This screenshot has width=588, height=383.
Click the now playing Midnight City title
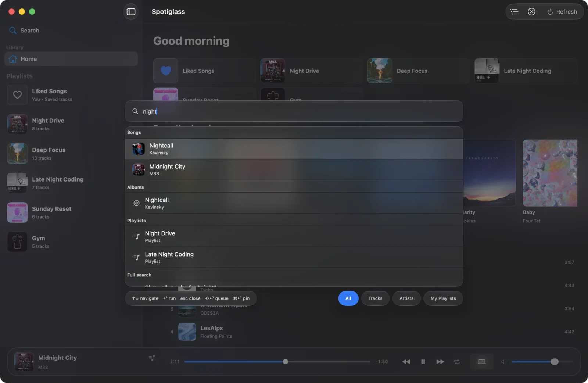coord(58,358)
